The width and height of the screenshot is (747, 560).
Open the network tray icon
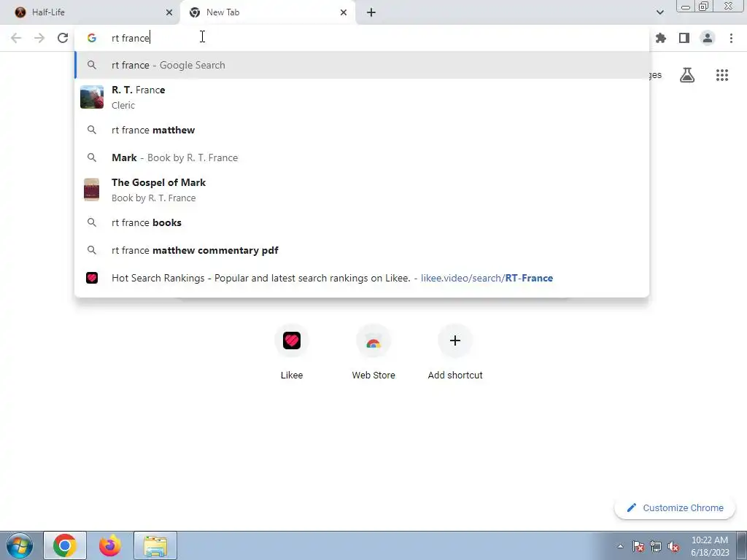656,546
